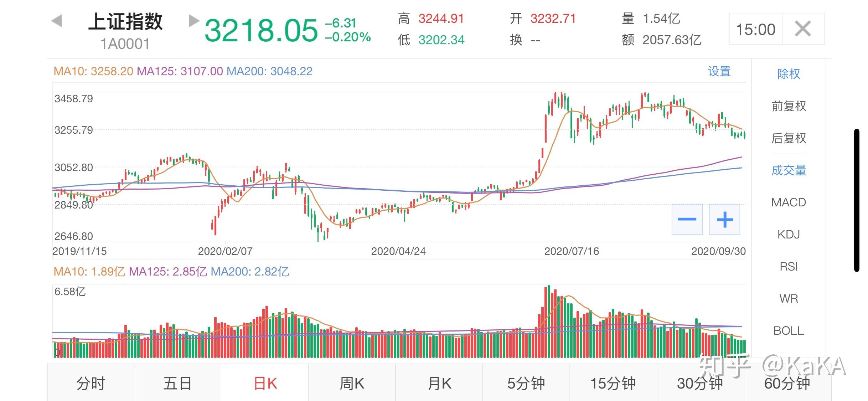Click date marker 2020/07/16
The height and width of the screenshot is (401, 868).
[572, 251]
